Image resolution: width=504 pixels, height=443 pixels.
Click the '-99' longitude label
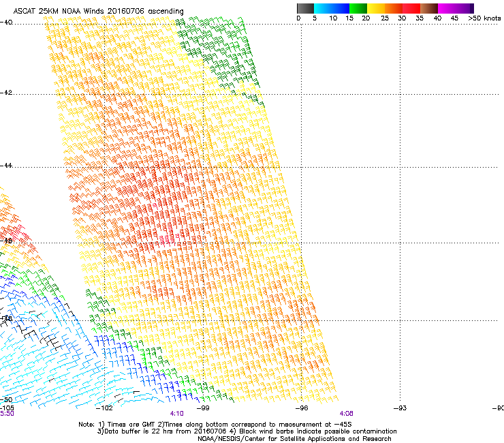203,408
